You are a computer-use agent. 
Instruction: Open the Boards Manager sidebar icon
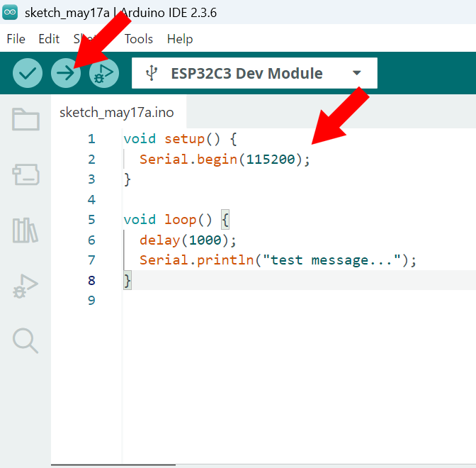(x=25, y=174)
